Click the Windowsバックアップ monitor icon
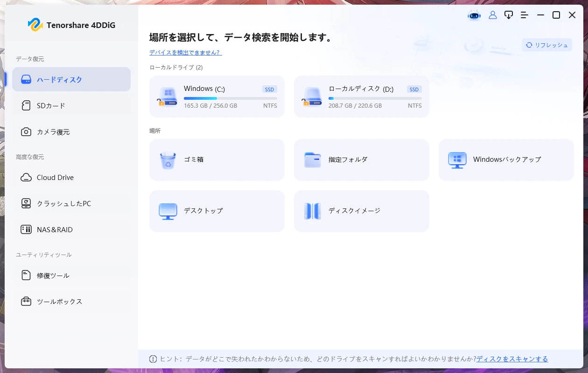This screenshot has width=588, height=373. [x=457, y=160]
